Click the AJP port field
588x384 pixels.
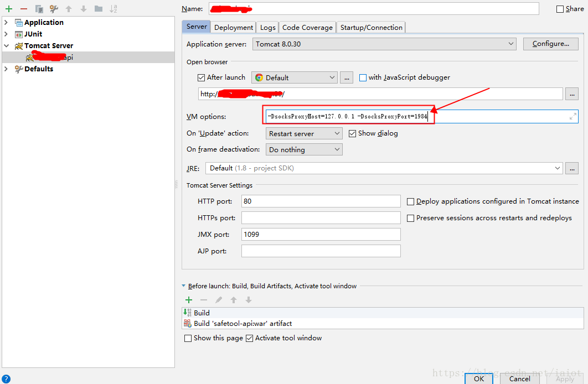click(x=321, y=251)
